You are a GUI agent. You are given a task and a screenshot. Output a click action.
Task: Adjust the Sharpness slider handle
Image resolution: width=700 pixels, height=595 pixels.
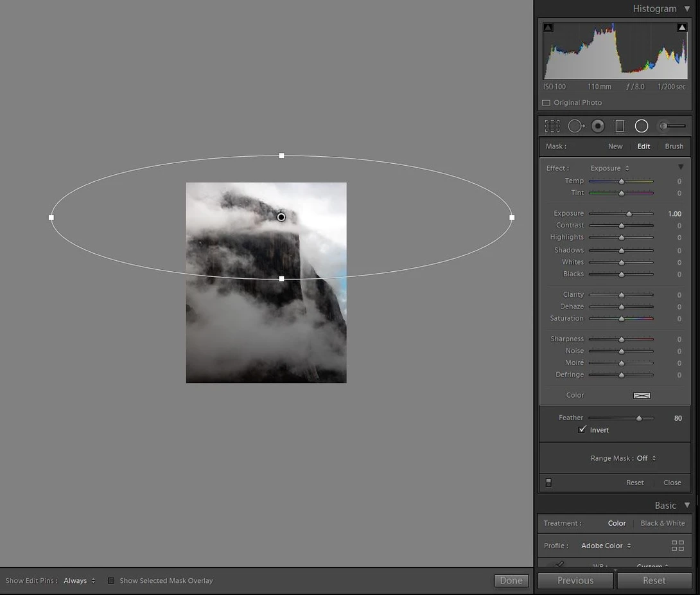622,339
